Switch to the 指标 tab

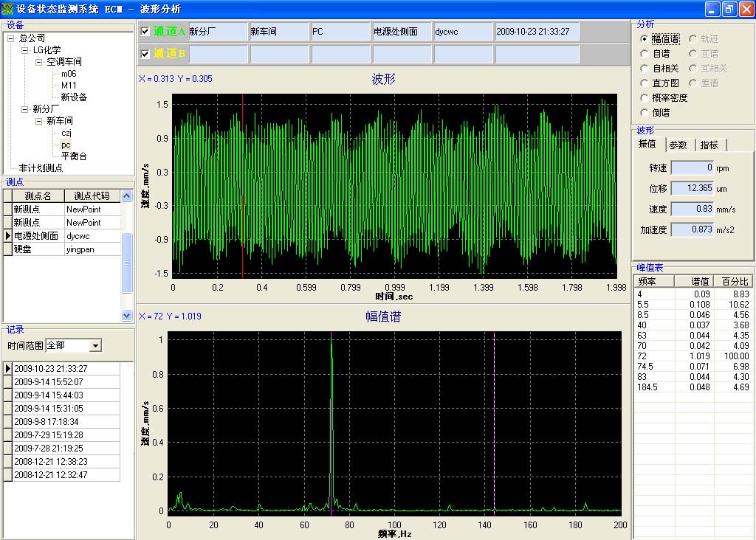click(x=709, y=145)
